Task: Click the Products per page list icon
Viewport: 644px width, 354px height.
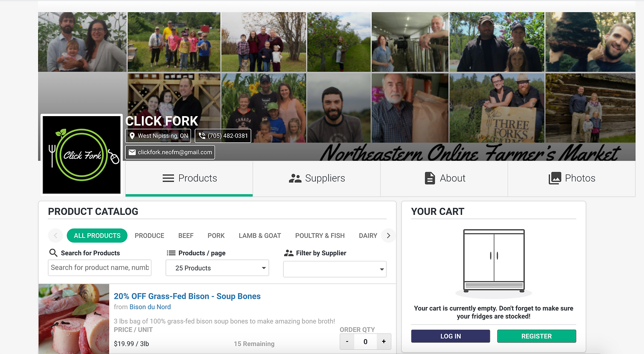Action: tap(171, 253)
